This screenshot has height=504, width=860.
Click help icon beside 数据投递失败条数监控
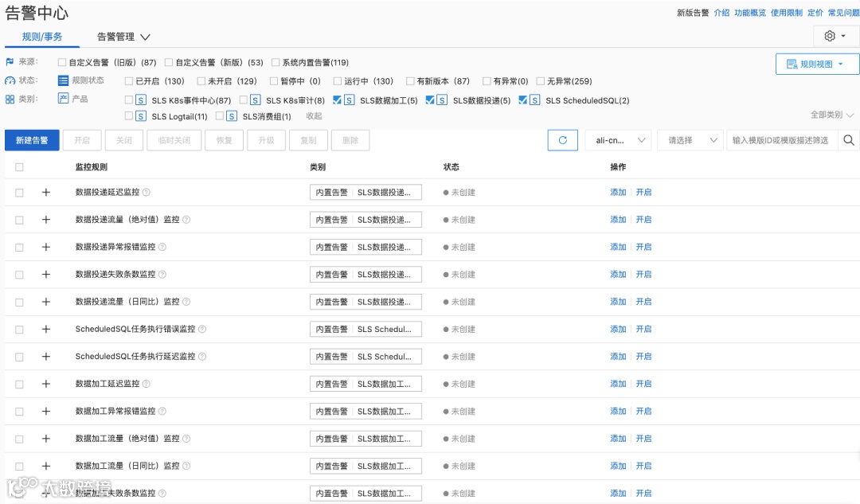(162, 274)
